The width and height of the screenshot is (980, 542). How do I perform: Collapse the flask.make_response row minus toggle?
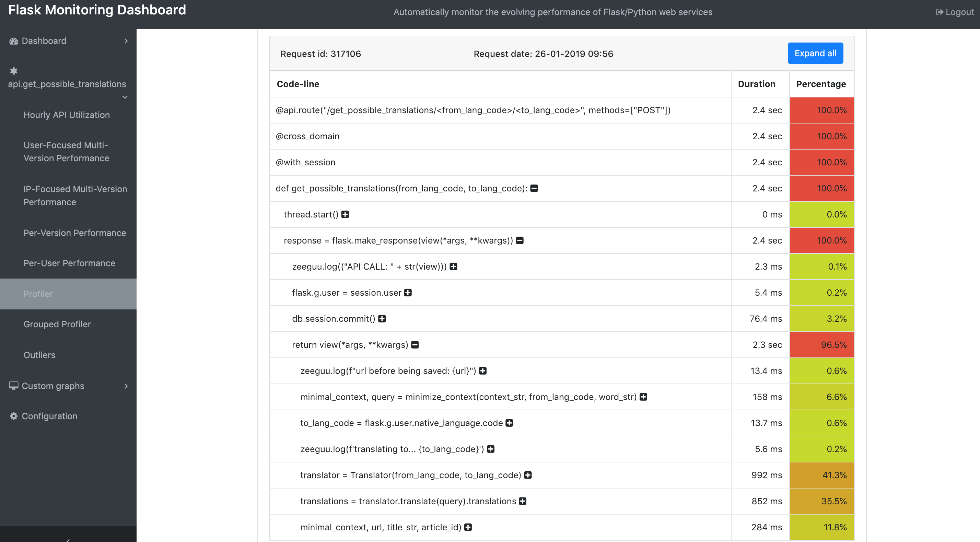(x=520, y=240)
